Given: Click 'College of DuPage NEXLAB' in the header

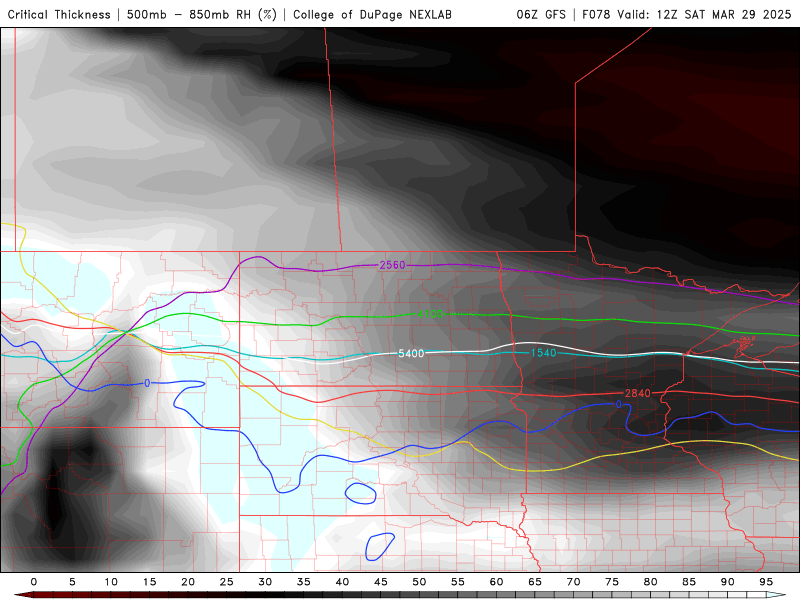Looking at the screenshot, I should [372, 15].
